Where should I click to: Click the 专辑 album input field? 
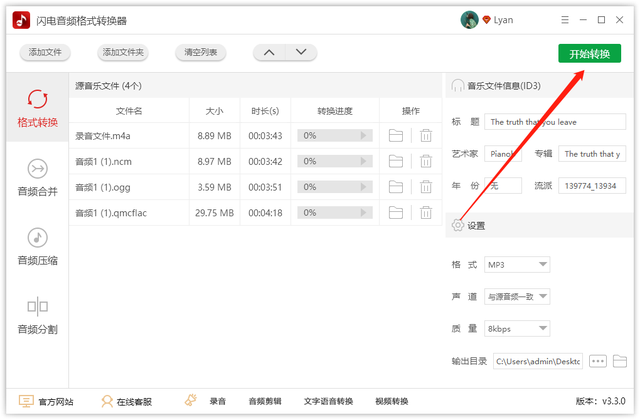(592, 154)
